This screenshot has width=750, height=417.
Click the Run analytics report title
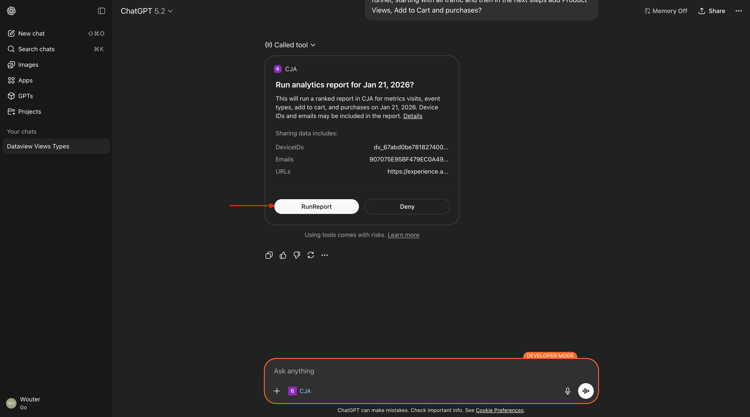[344, 85]
